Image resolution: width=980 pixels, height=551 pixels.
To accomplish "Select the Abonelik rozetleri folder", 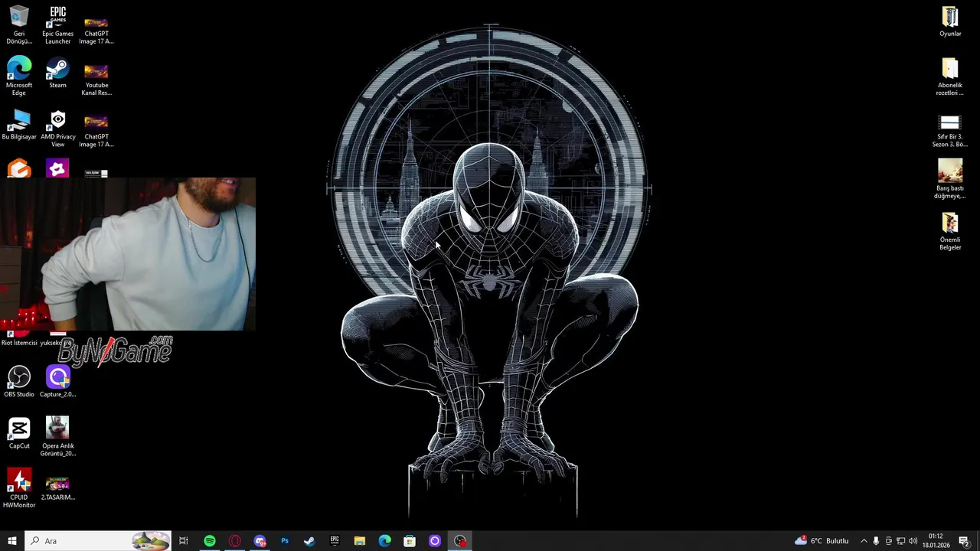I will pos(950,77).
